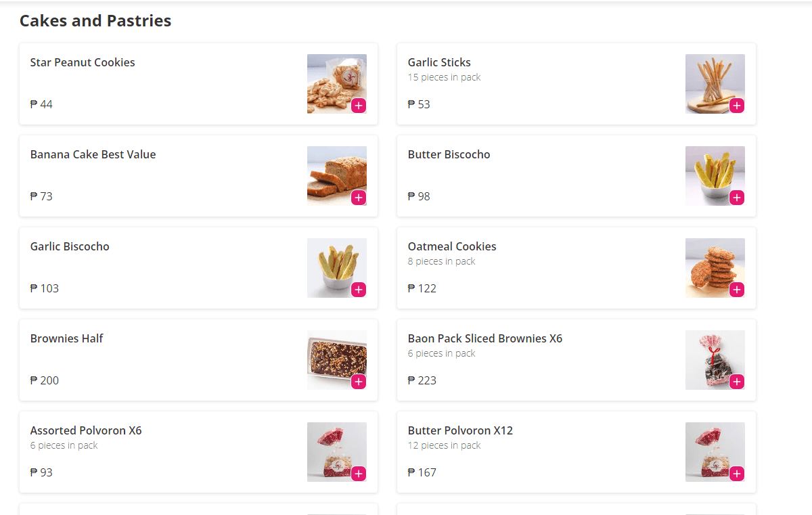
Task: Click the add icon on Assorted Polvoron X6
Action: [x=359, y=474]
